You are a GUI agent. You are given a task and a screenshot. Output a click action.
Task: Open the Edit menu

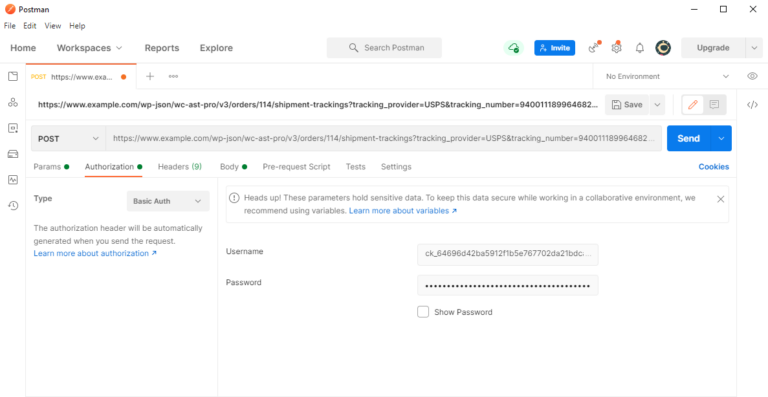click(30, 26)
